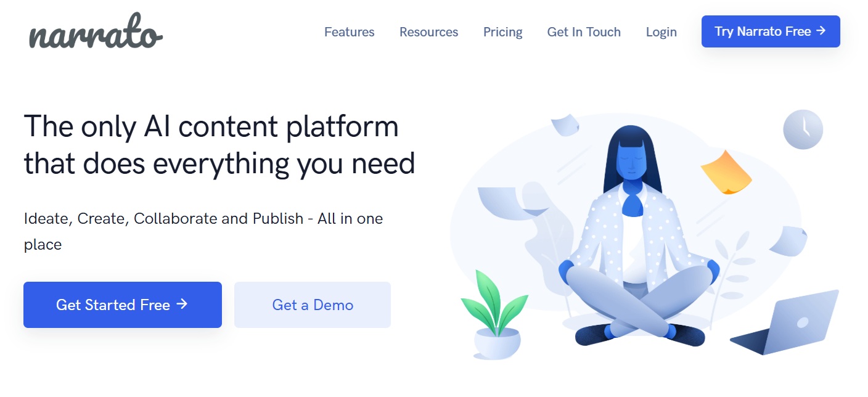Click the Try Narrato Free button
This screenshot has width=868, height=397.
(x=771, y=31)
